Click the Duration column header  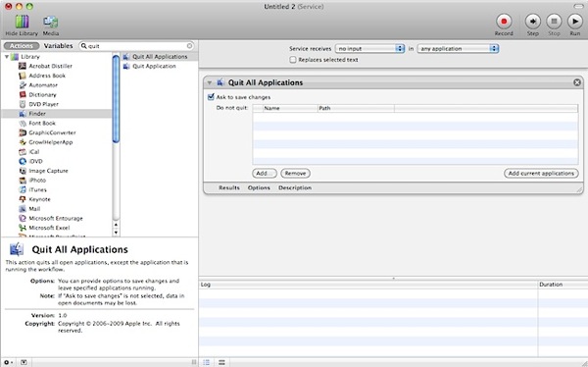[x=563, y=285]
